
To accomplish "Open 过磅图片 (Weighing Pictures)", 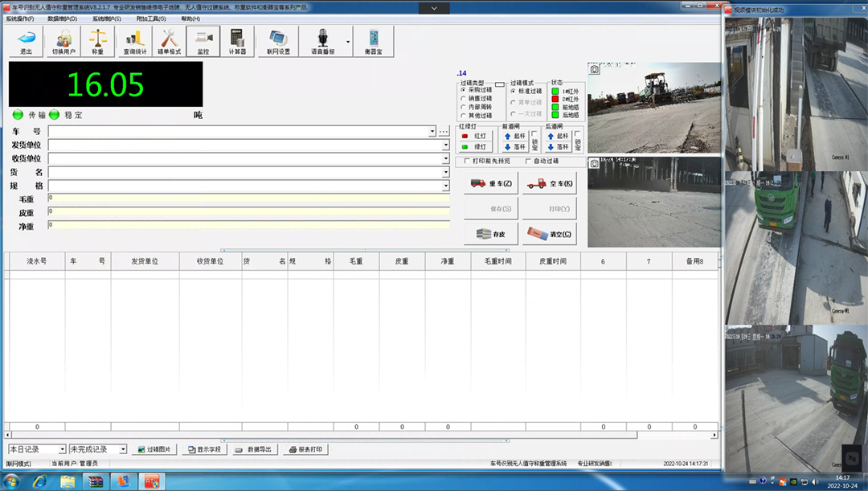I will (154, 449).
